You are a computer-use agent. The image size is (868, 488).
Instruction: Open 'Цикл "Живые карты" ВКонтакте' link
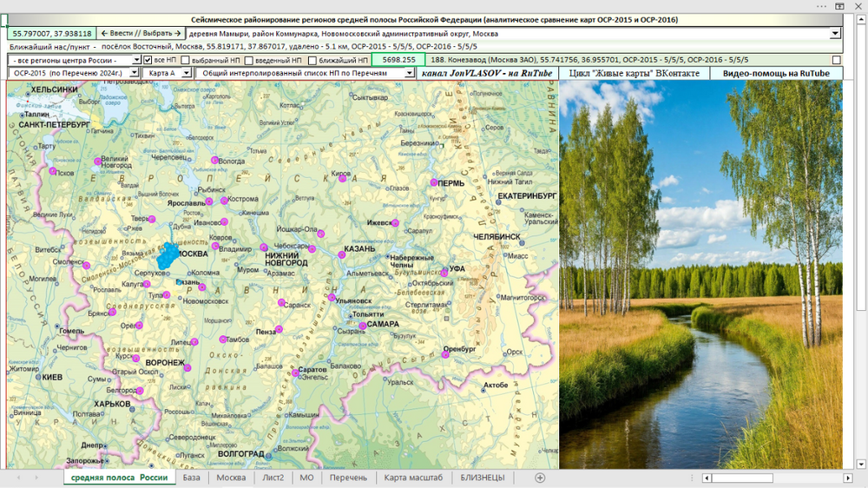635,73
